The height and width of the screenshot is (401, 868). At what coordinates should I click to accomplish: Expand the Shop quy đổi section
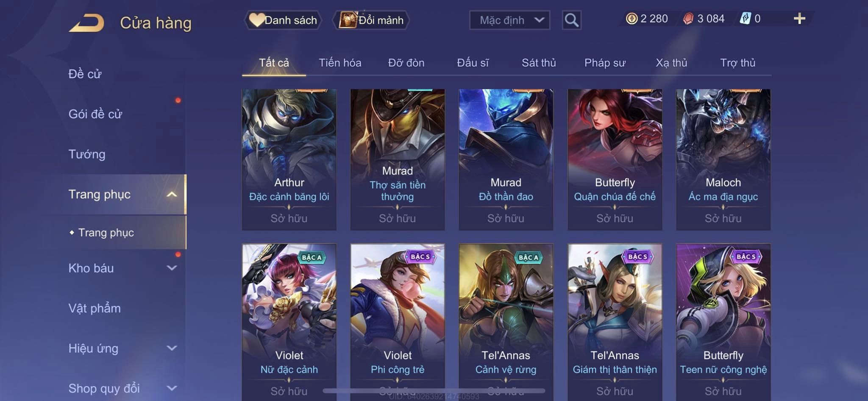tap(172, 388)
